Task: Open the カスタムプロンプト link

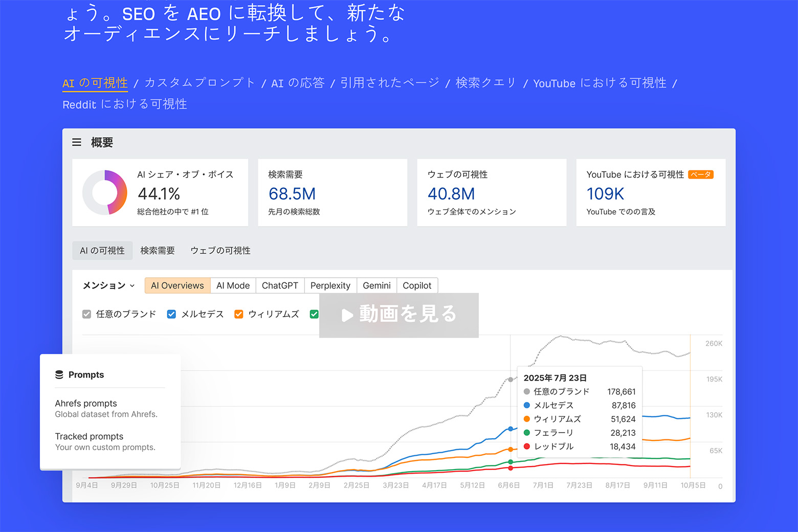Action: coord(200,83)
